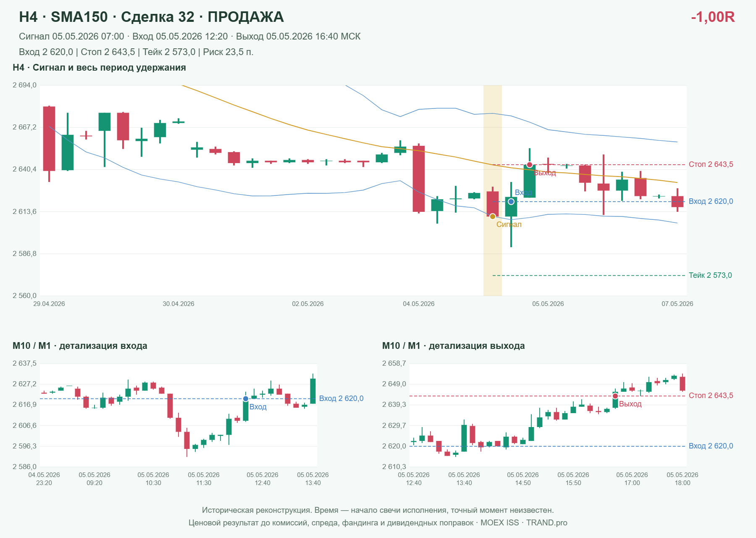Click the Вход 2 620,0 label on H4 chart
This screenshot has width=756, height=538.
pos(711,201)
